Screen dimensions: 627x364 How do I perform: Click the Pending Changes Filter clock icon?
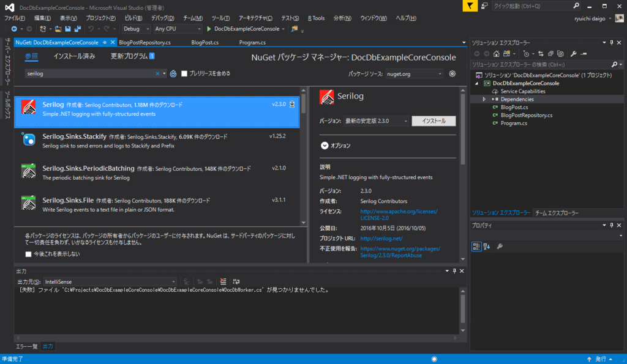526,54
